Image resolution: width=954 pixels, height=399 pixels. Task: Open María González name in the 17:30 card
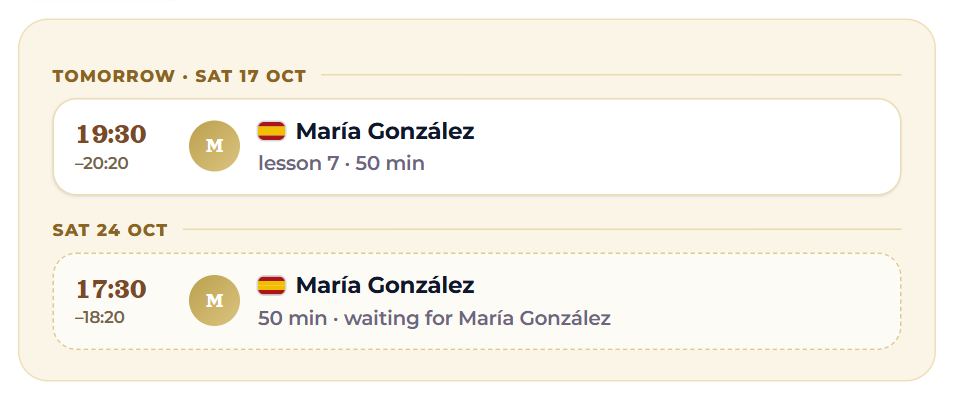[x=385, y=285]
